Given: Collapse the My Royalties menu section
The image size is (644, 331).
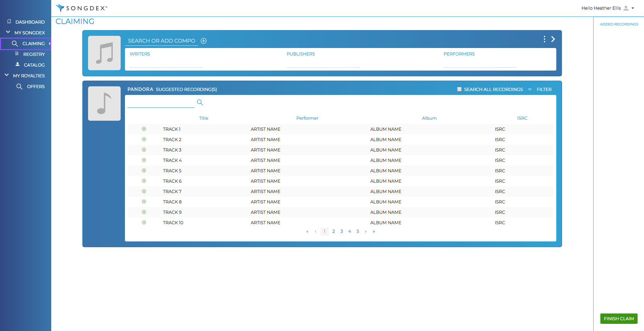Looking at the screenshot, I should 6,75.
